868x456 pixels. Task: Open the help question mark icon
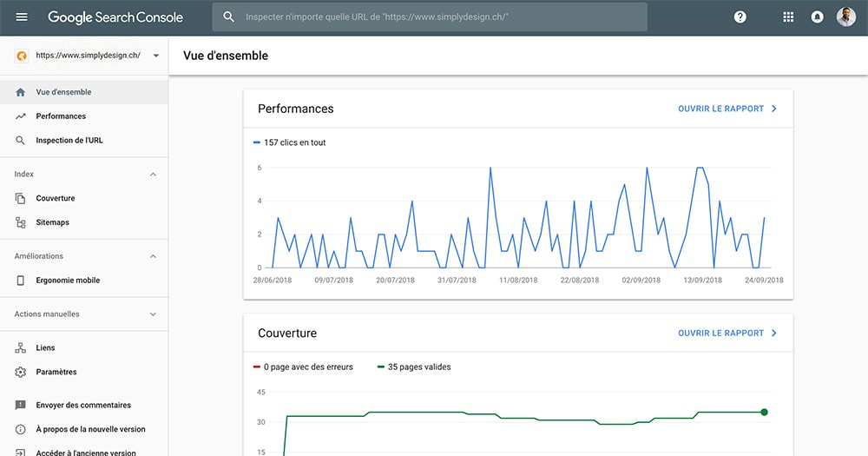click(x=740, y=17)
